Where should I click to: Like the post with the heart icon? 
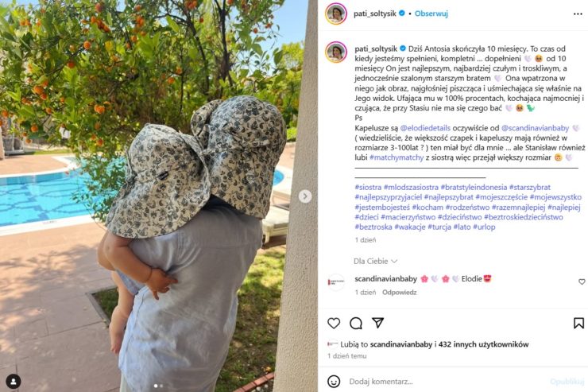tap(334, 323)
